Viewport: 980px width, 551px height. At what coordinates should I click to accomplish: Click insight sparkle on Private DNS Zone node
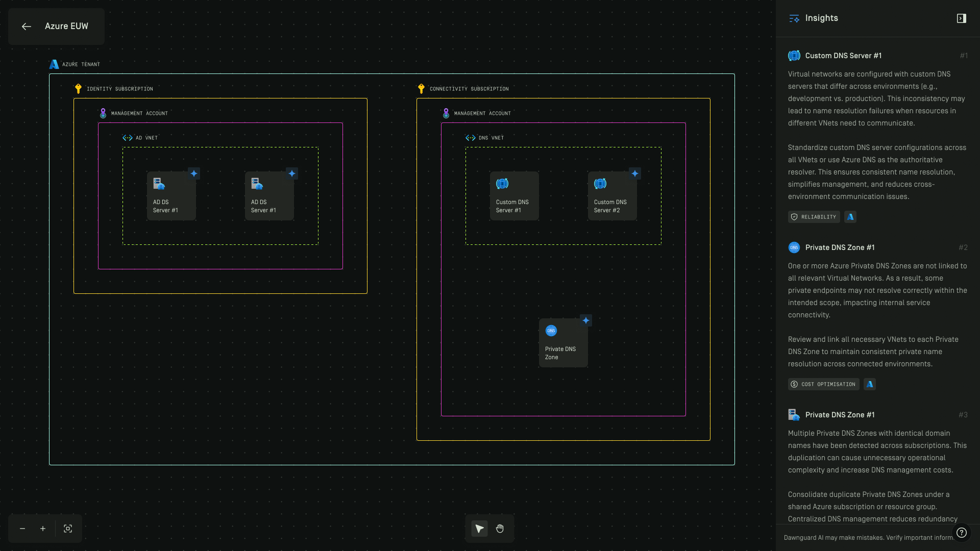tap(585, 320)
